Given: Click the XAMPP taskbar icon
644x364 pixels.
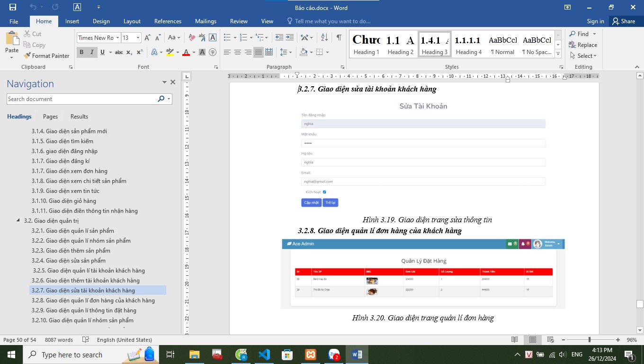Looking at the screenshot, I should (x=311, y=355).
